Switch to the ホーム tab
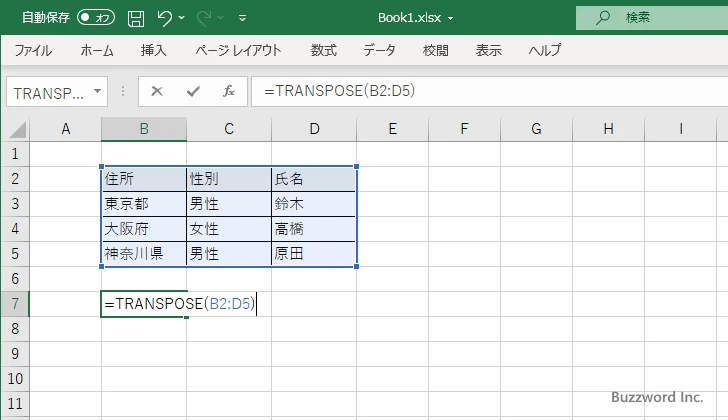 point(97,50)
